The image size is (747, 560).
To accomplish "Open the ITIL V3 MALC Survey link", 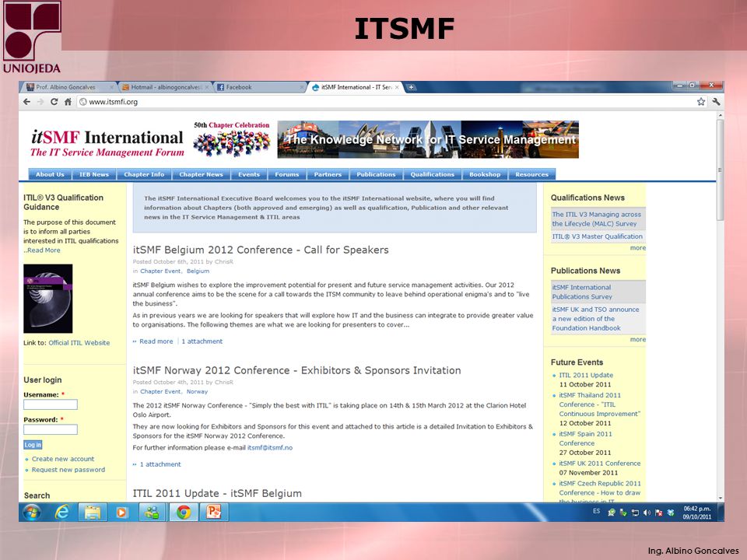I will tap(597, 219).
